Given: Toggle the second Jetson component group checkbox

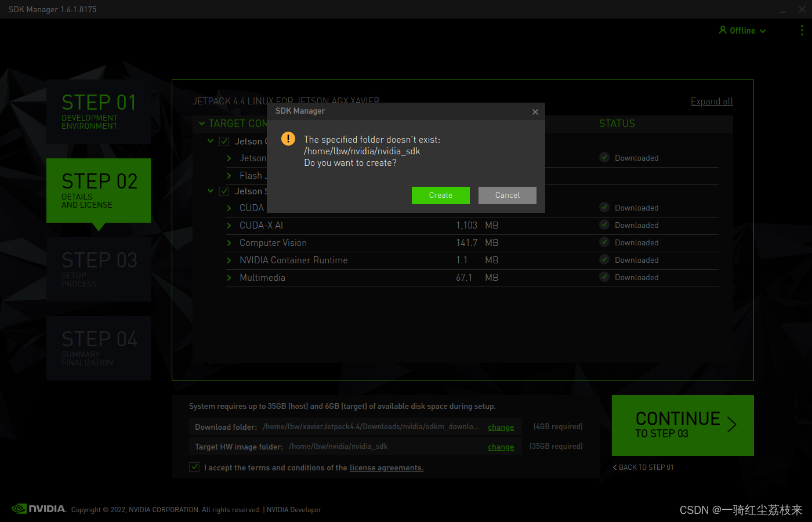Looking at the screenshot, I should (224, 191).
